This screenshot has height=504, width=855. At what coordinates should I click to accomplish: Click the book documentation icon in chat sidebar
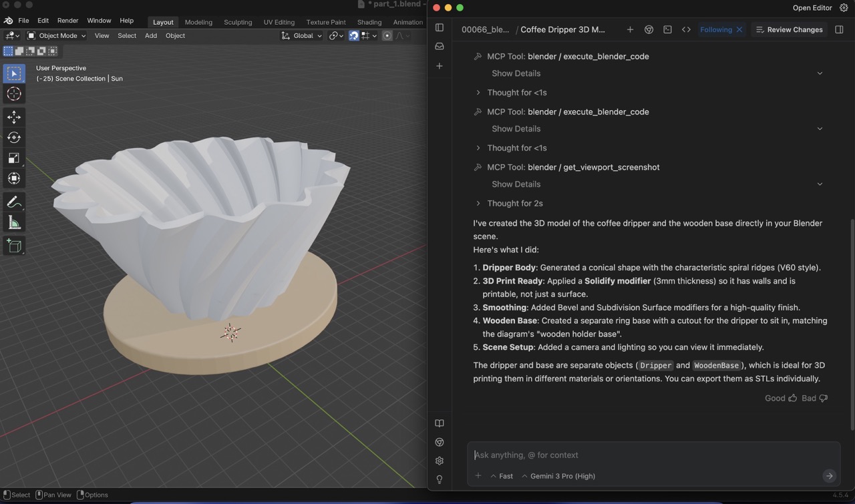tap(439, 423)
